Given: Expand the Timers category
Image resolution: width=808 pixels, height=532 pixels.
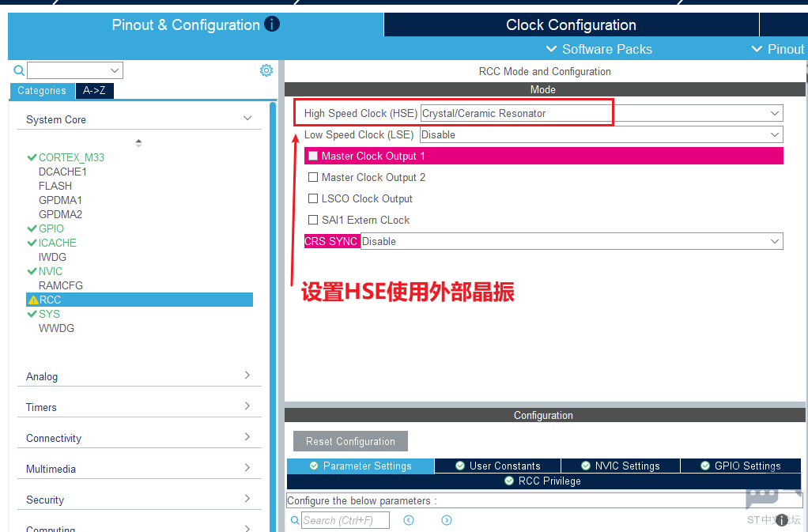Looking at the screenshot, I should pos(247,406).
